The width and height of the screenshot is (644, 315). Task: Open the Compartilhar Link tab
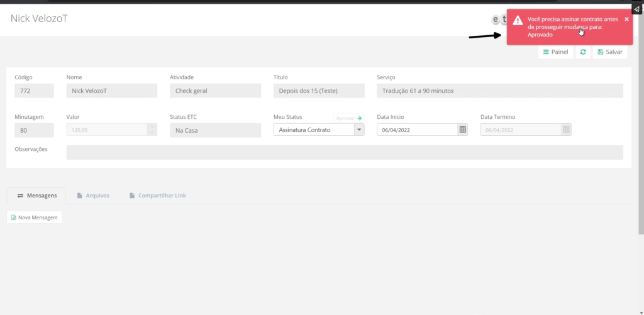pos(157,196)
